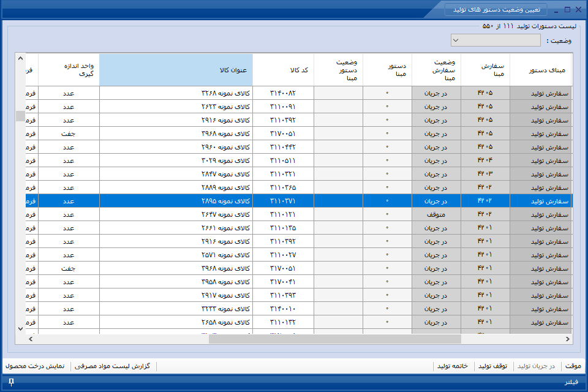Click the horizontal scroll right arrow
This screenshot has width=588, height=392.
click(x=567, y=339)
